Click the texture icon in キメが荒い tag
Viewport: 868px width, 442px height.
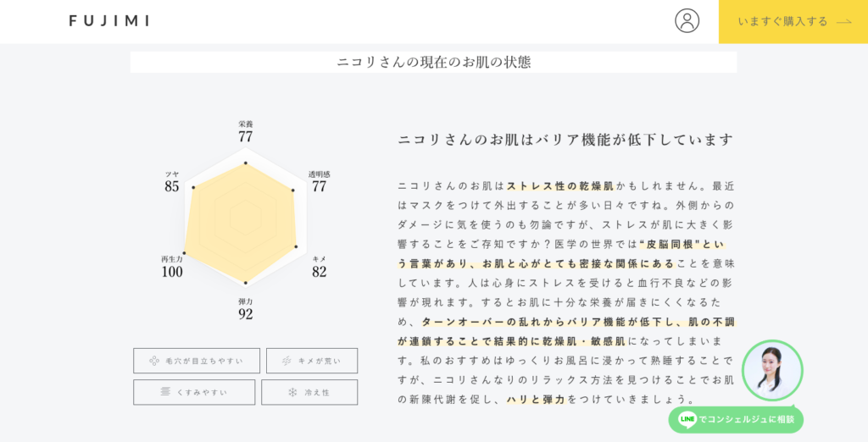[x=287, y=361]
